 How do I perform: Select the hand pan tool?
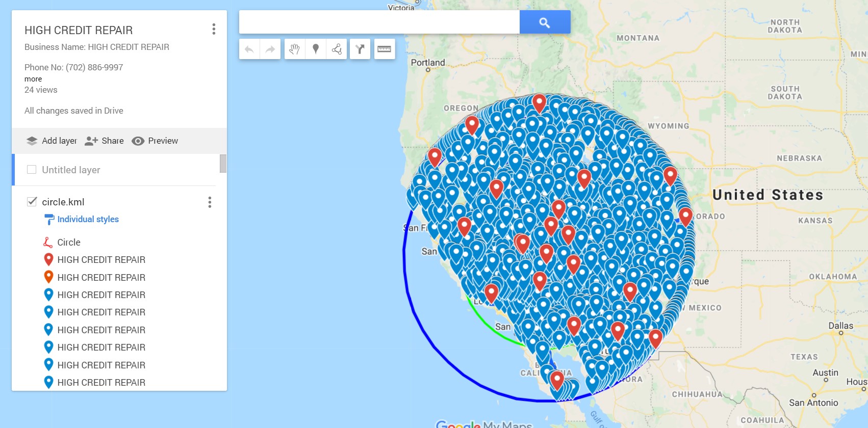point(295,49)
